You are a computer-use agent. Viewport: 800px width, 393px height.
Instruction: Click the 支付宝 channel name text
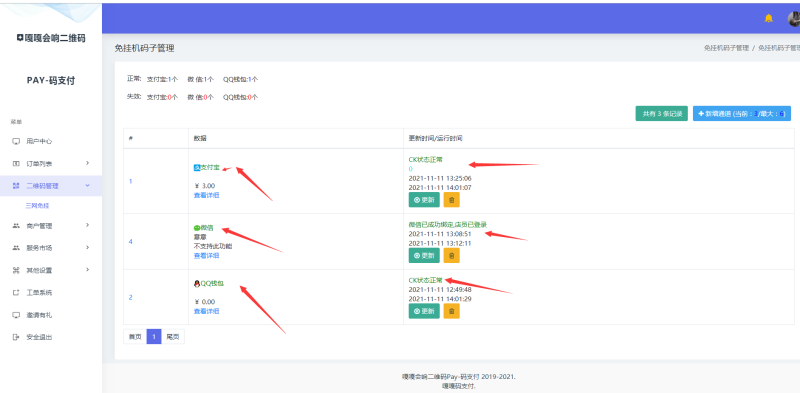[210, 167]
